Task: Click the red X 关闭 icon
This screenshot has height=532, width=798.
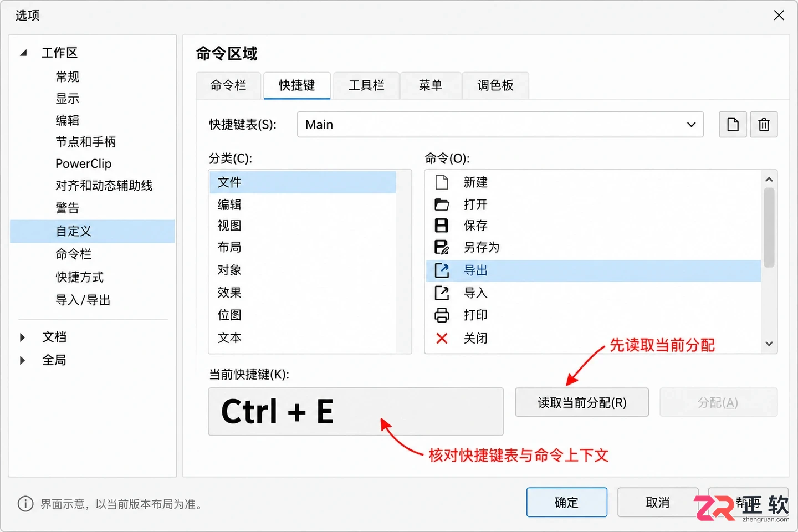Action: (x=442, y=338)
